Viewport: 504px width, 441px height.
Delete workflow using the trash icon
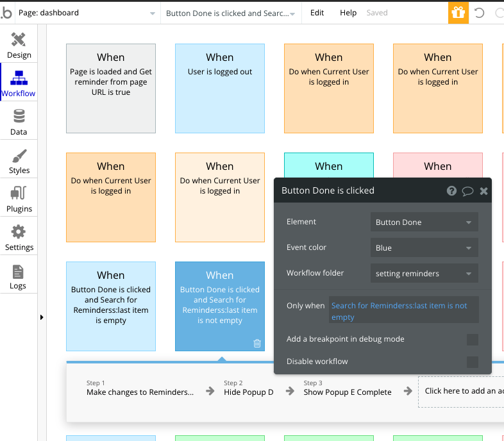click(x=257, y=344)
